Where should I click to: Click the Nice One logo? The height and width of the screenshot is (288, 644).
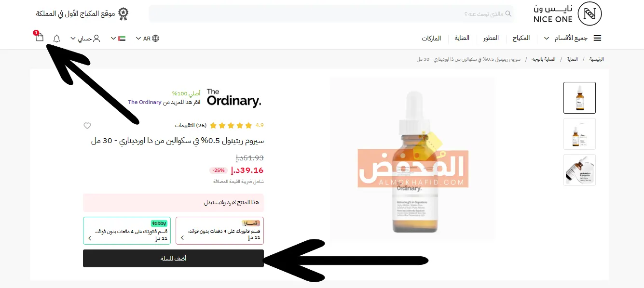(568, 13)
